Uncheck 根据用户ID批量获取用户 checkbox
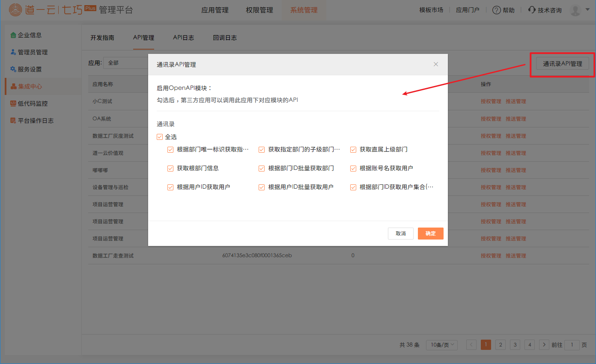Viewport: 596px width, 364px height. point(262,187)
